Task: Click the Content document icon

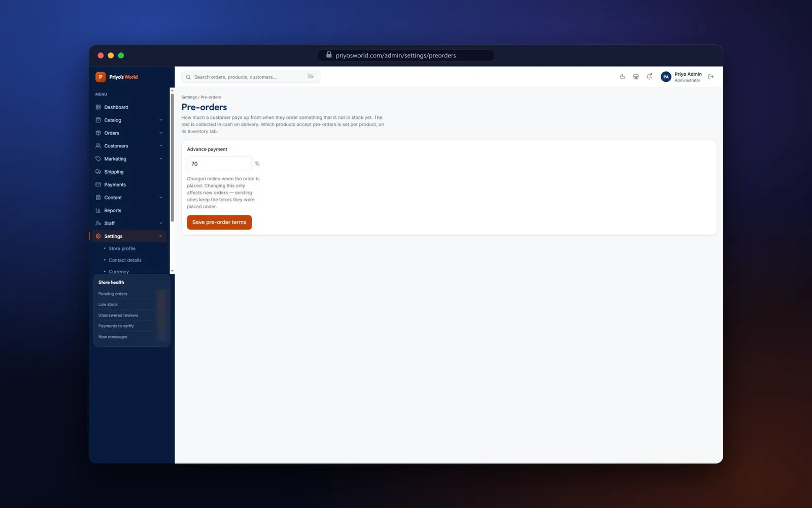Action: click(98, 198)
